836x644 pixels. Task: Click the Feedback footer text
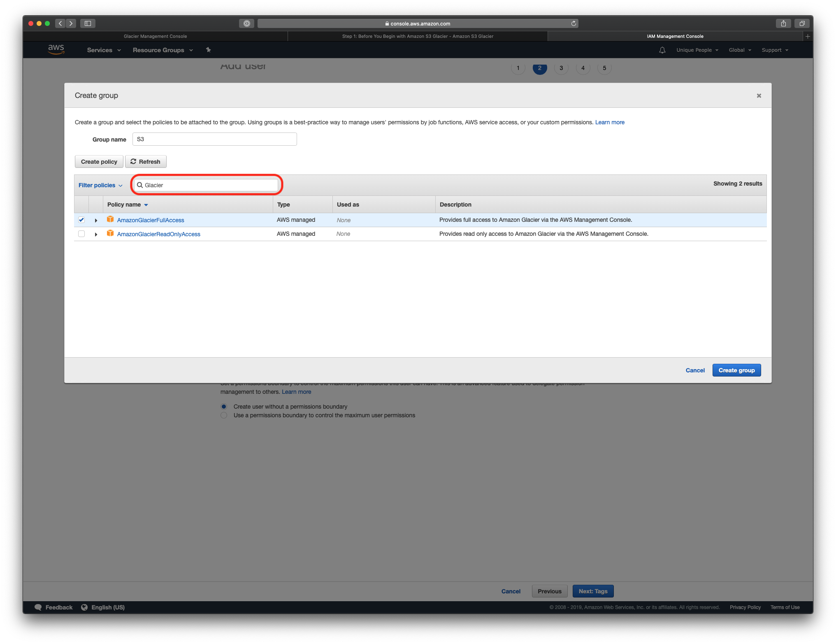pyautogui.click(x=59, y=607)
